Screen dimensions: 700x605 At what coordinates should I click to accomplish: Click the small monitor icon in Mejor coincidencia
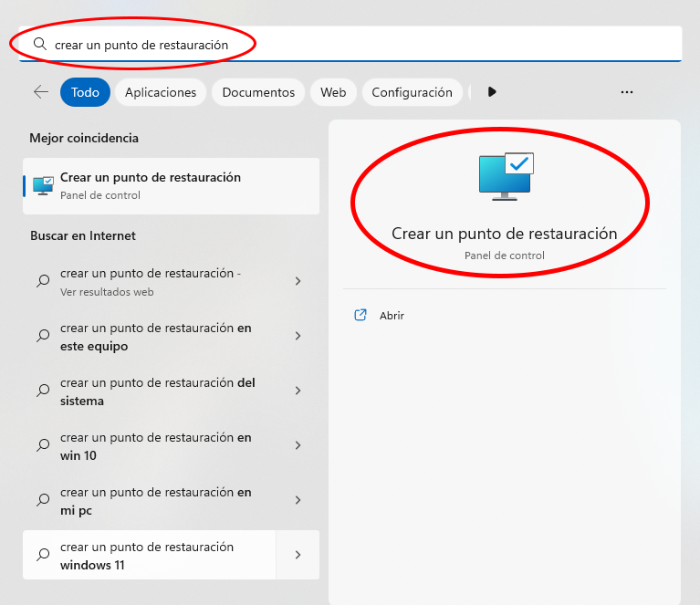point(43,185)
